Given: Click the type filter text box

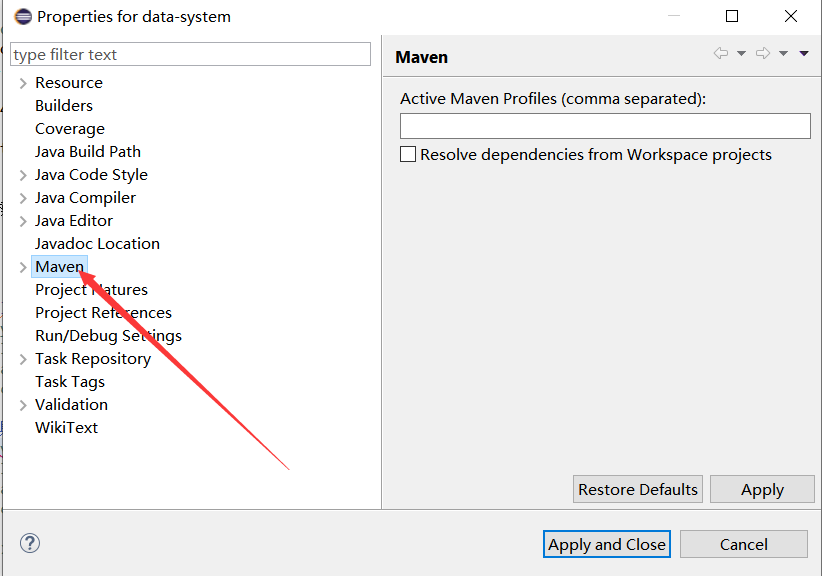Looking at the screenshot, I should pos(190,54).
